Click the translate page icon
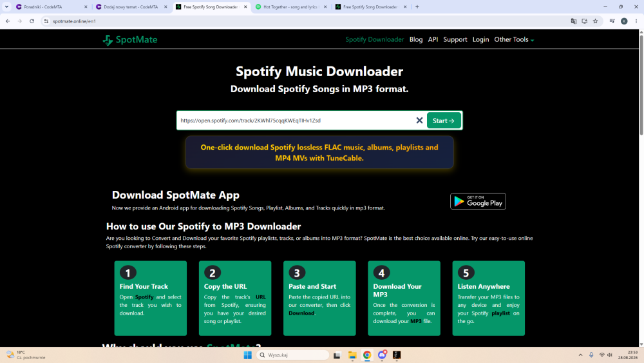Image resolution: width=644 pixels, height=363 pixels. [x=574, y=21]
